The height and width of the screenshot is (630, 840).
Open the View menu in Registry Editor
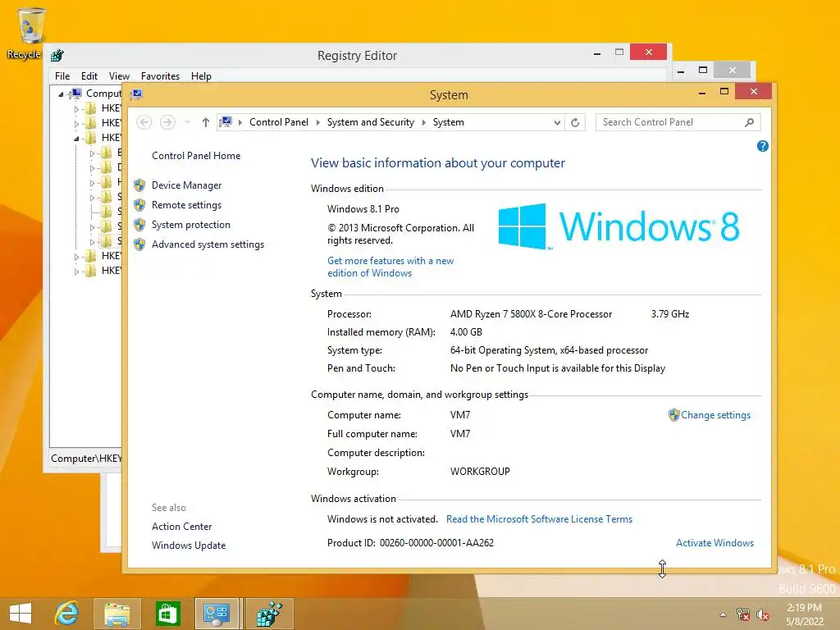[x=119, y=76]
